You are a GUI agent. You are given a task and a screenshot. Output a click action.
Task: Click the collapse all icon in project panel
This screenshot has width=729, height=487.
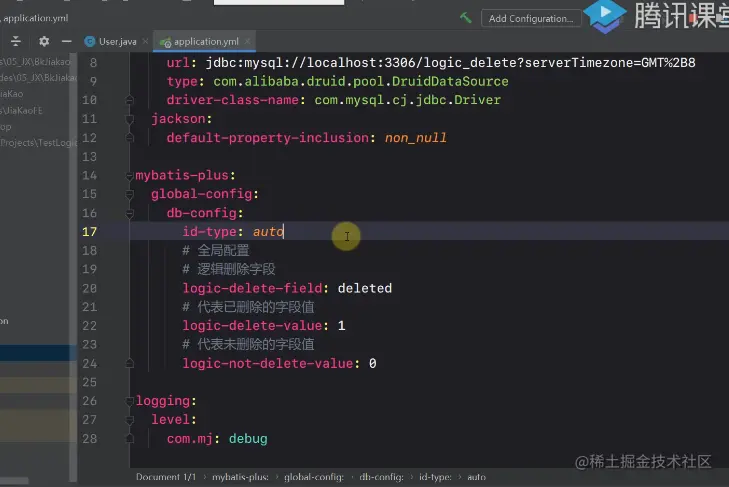[x=16, y=41]
